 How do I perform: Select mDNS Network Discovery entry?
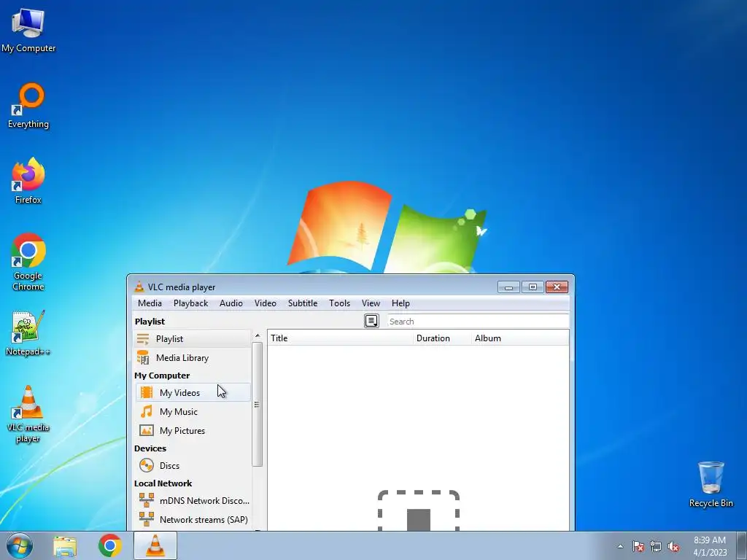coord(193,500)
